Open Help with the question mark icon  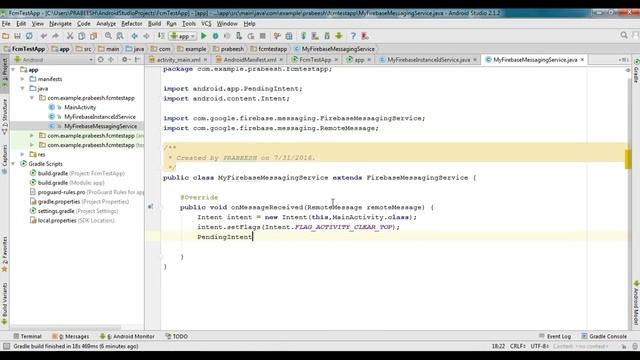(x=353, y=36)
